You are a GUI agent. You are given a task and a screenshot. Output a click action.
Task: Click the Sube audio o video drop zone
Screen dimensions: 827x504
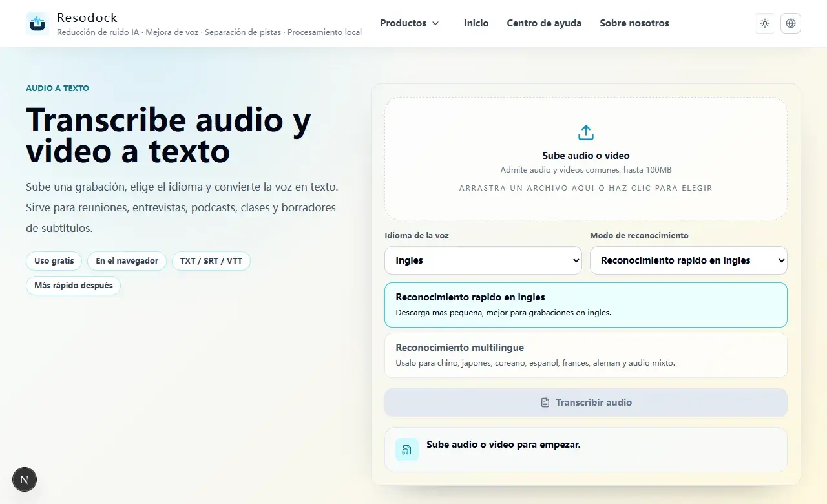click(586, 159)
